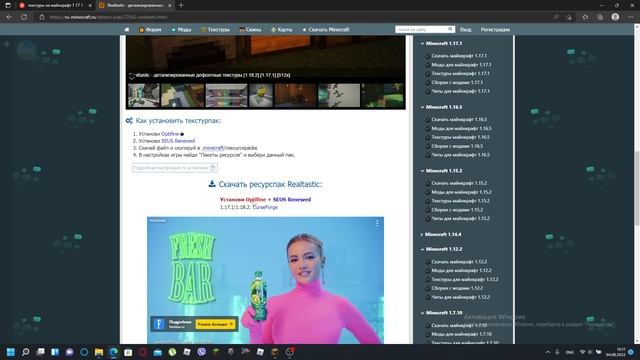The height and width of the screenshot is (360, 640).
Task: Open the browser collections icon
Action: point(600,17)
